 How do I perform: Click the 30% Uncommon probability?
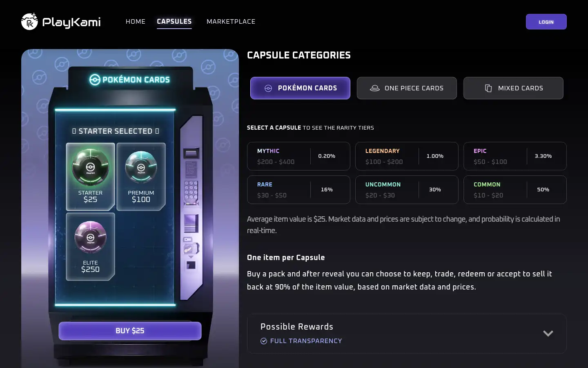tap(435, 190)
